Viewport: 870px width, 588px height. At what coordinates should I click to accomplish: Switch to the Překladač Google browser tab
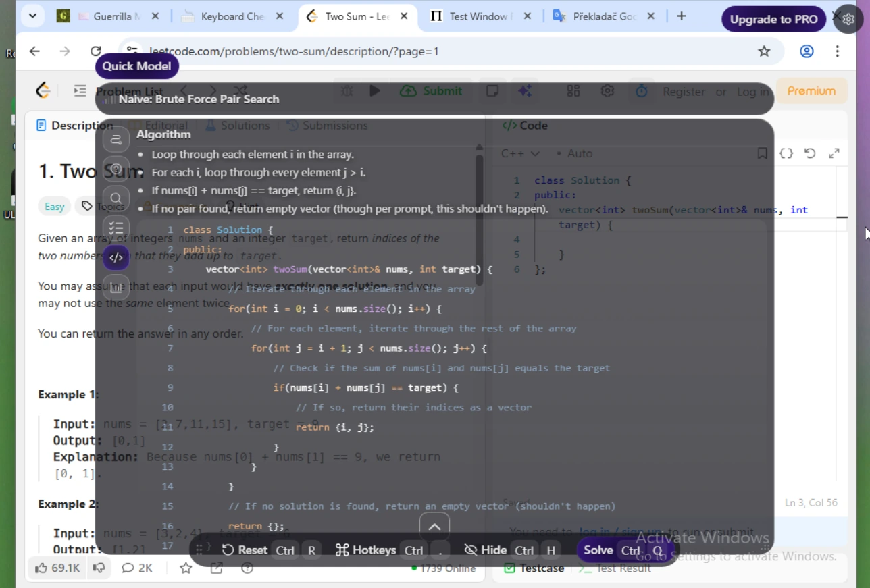point(603,16)
